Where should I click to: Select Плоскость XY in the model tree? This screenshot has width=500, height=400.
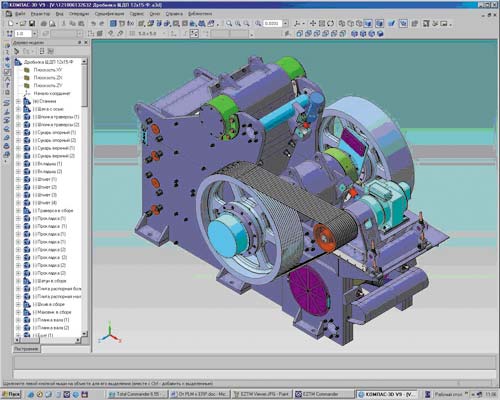(x=48, y=70)
